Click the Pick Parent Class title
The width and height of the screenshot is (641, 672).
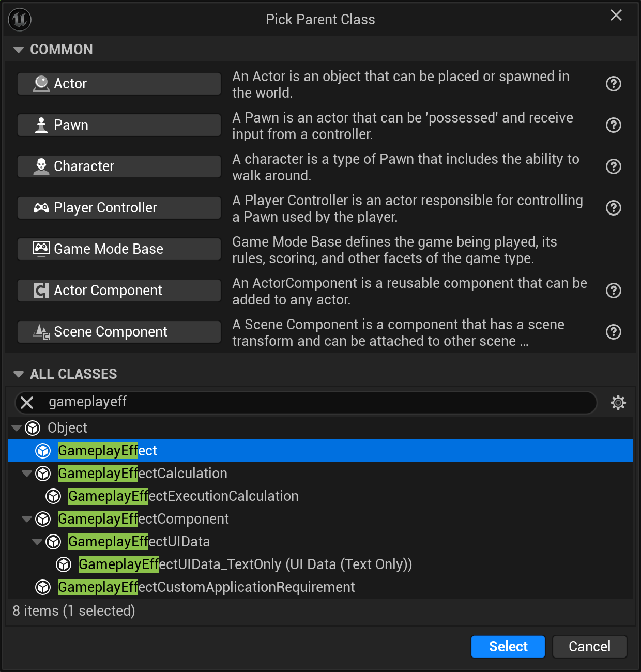(x=320, y=20)
